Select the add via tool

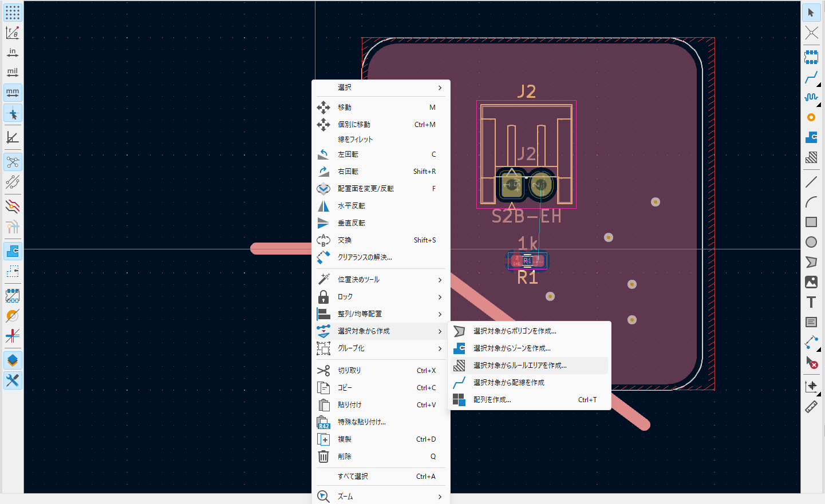click(x=811, y=117)
